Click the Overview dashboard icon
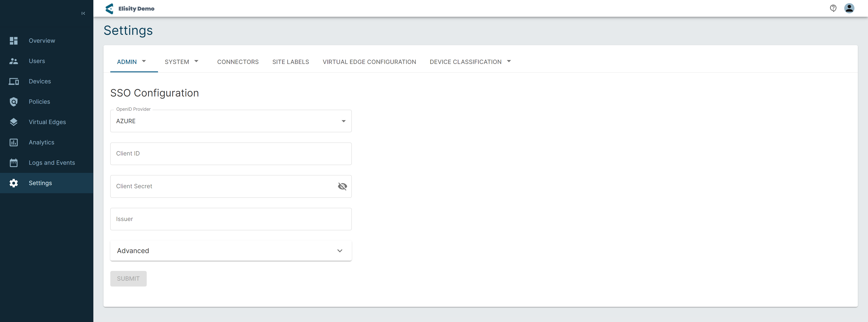868x322 pixels. pos(14,41)
